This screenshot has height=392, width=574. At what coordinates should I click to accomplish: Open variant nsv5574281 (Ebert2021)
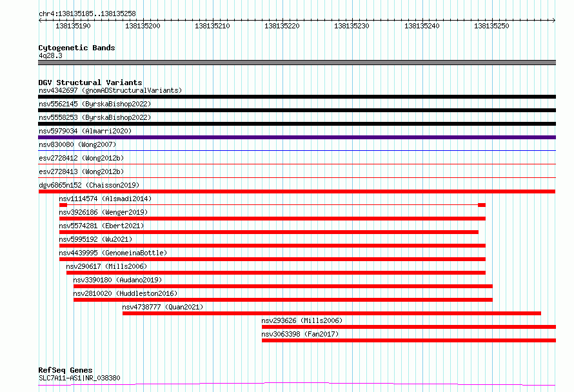pyautogui.click(x=101, y=226)
